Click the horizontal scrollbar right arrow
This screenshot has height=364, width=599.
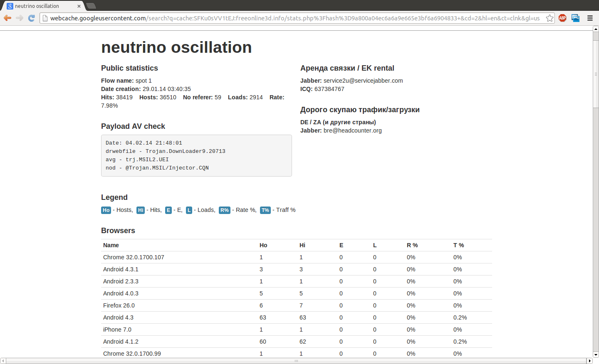[589, 361]
